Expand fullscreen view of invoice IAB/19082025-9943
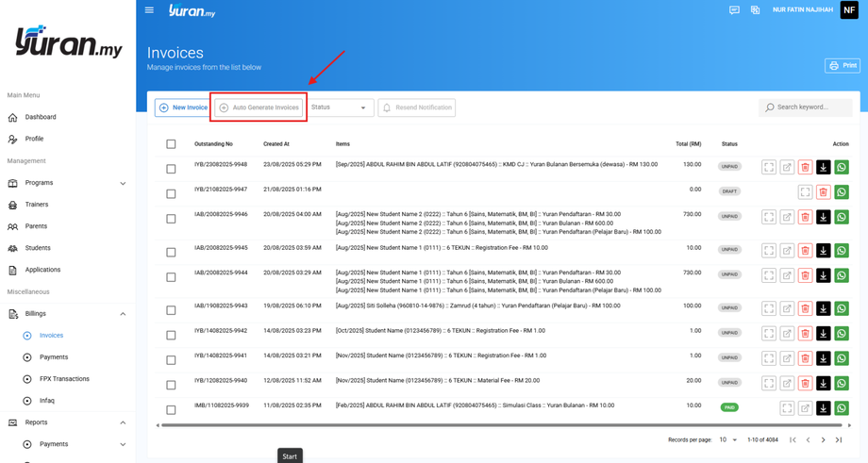 point(769,308)
